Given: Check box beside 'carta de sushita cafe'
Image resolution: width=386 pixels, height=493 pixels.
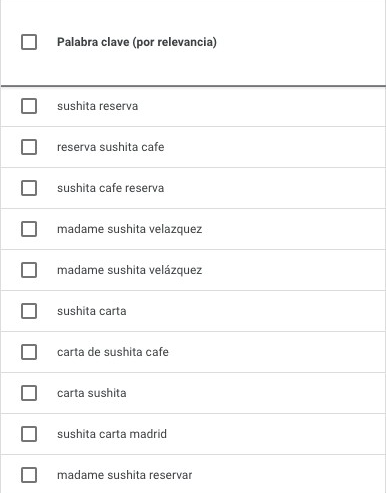Looking at the screenshot, I should (29, 352).
